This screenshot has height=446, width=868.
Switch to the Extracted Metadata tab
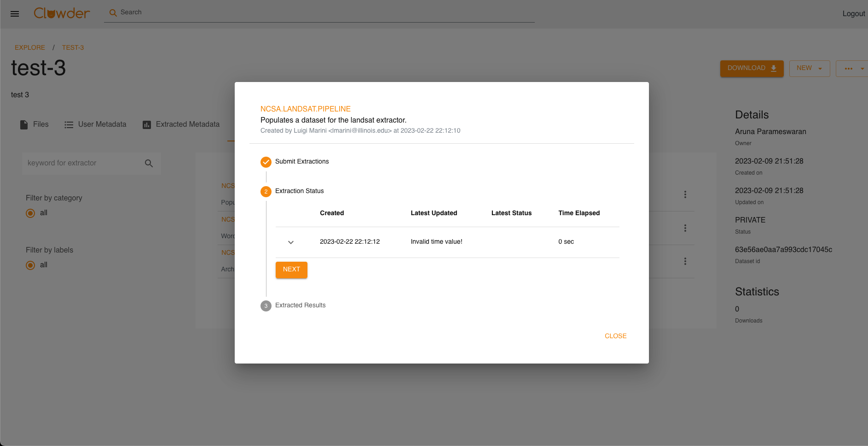(x=181, y=124)
